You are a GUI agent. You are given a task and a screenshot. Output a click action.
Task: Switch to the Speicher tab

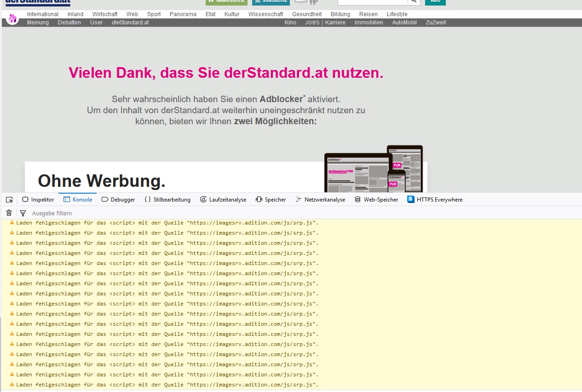click(271, 200)
